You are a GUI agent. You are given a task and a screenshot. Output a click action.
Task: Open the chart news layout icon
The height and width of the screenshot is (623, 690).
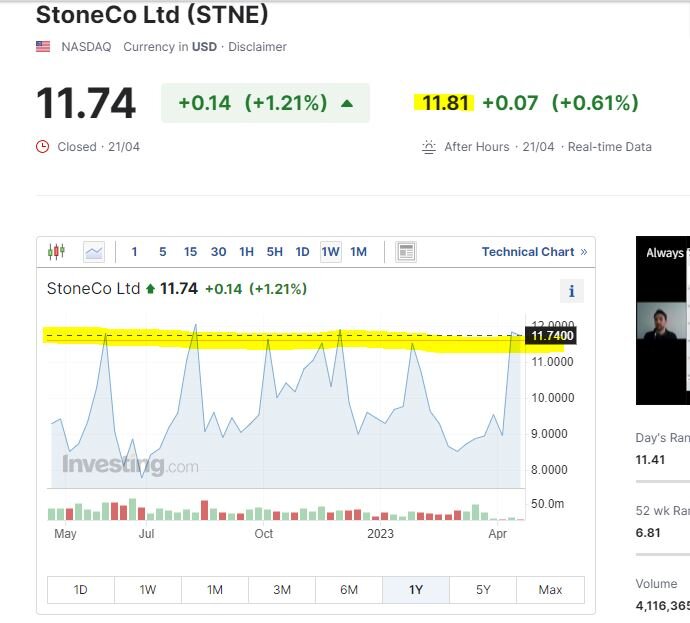405,252
